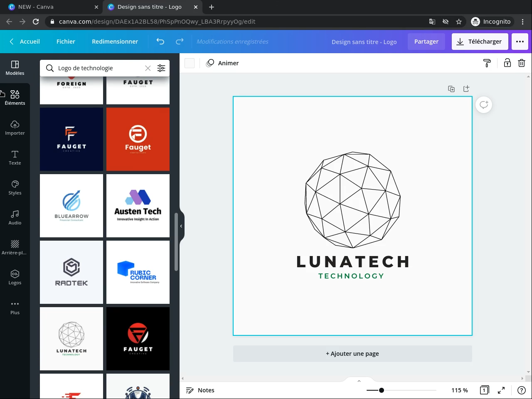This screenshot has width=532, height=399.
Task: Duplicate the page using copy icon
Action: 451,89
